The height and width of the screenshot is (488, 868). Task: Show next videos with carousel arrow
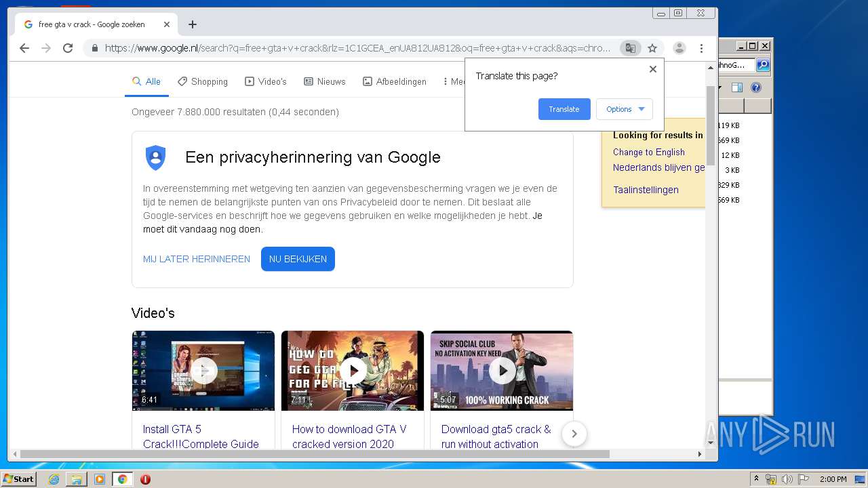click(574, 434)
